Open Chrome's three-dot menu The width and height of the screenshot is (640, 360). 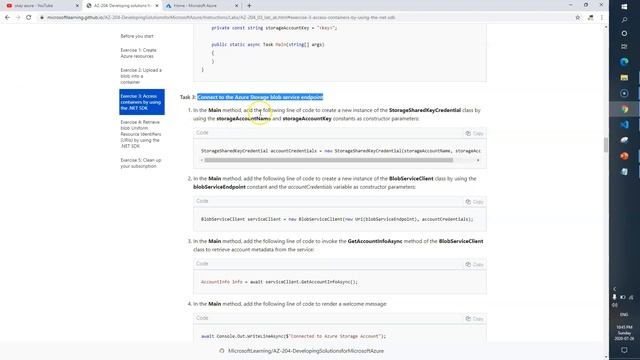(x=602, y=18)
